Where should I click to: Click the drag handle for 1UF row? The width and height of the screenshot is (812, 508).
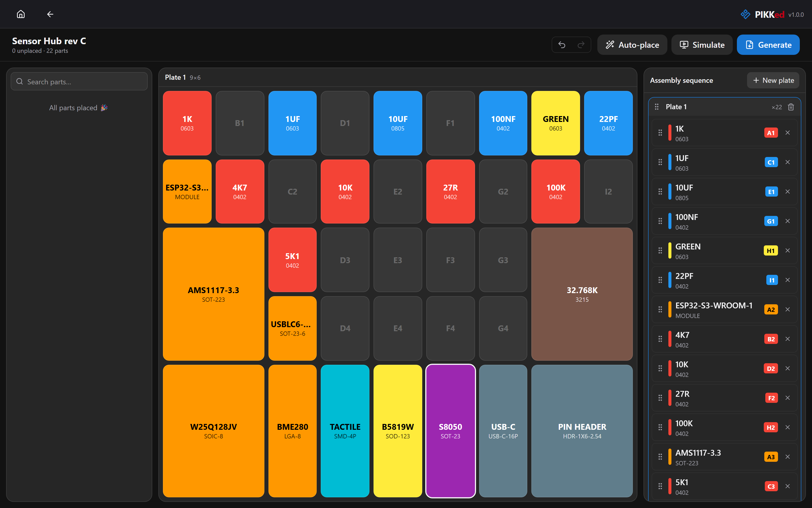660,162
